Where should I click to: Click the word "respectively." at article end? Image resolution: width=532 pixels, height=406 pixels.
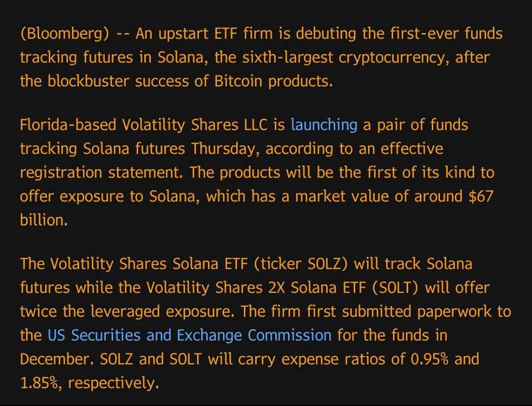point(114,384)
